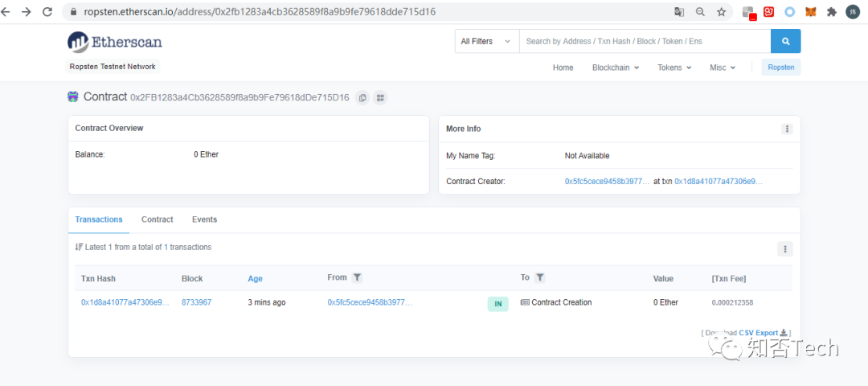Click the [Txn Fee] column header
Viewport: 868px width, 386px height.
pos(728,278)
